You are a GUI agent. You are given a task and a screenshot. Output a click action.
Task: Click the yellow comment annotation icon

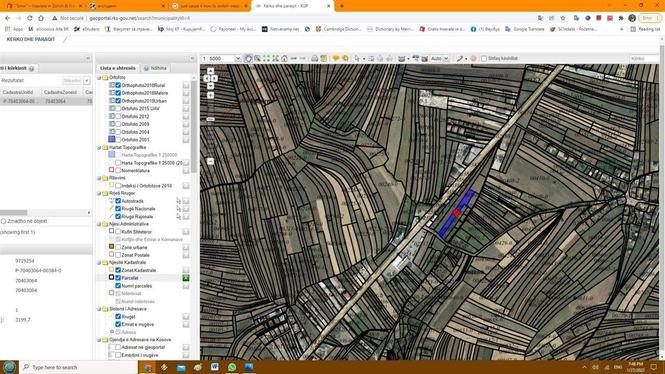point(336,59)
